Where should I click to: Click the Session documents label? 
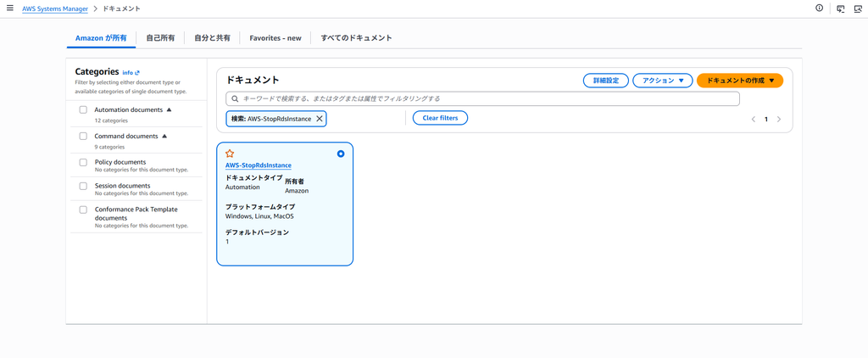[122, 186]
